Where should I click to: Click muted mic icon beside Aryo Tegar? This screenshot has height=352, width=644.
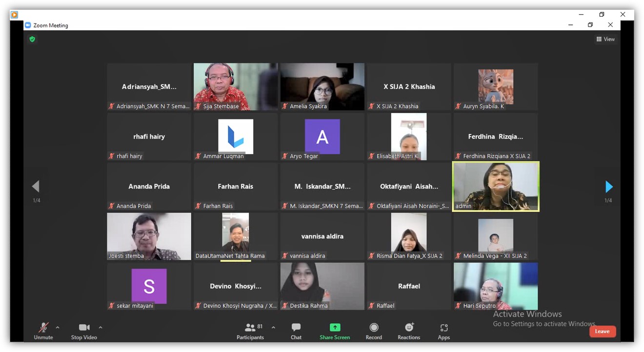[x=285, y=156]
